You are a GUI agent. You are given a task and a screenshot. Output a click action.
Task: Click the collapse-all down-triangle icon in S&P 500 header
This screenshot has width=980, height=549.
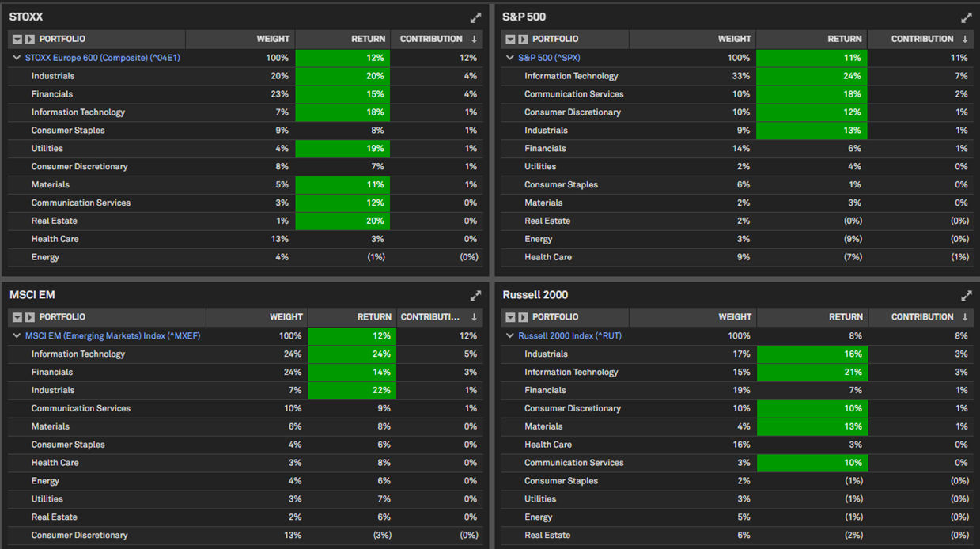(x=510, y=39)
